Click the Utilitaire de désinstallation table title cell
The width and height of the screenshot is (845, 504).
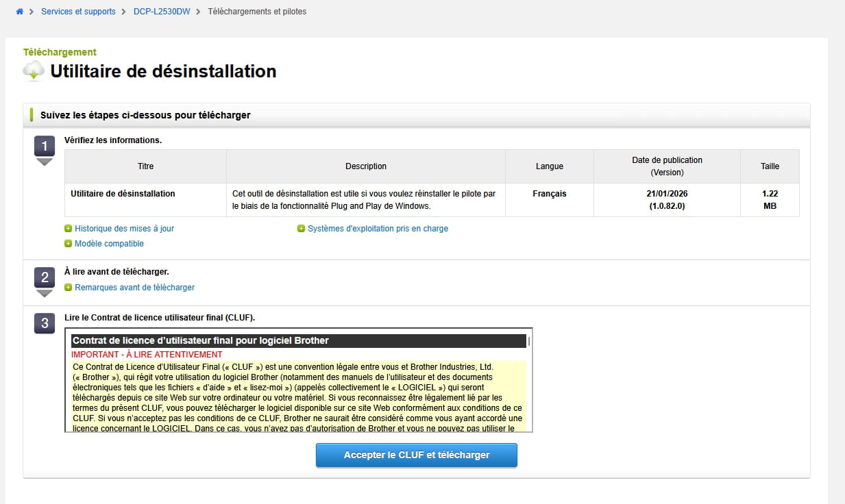pyautogui.click(x=123, y=194)
